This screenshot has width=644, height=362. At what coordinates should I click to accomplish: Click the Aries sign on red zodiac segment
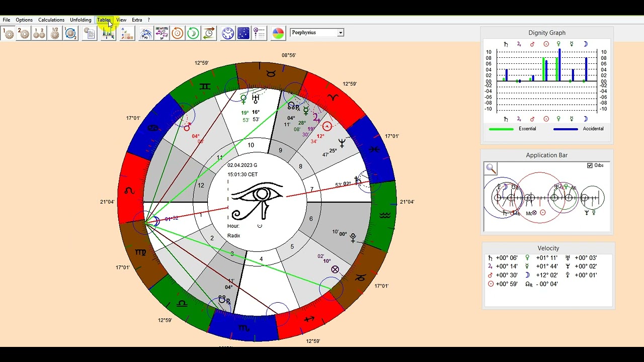coord(333,97)
